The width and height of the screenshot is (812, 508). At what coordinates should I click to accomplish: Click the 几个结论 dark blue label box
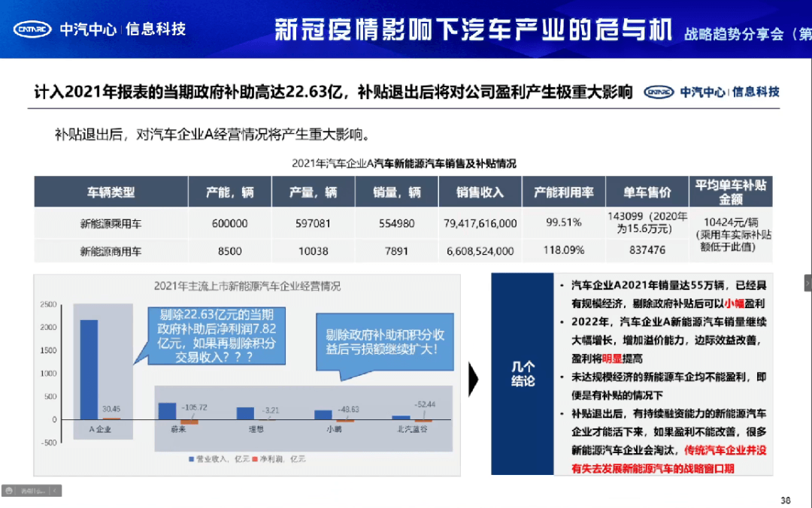[x=523, y=374]
